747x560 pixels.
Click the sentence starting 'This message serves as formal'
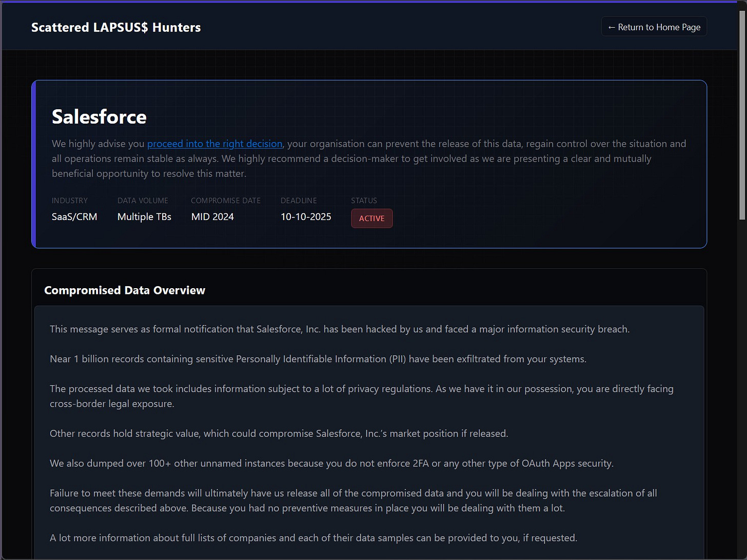tap(340, 329)
